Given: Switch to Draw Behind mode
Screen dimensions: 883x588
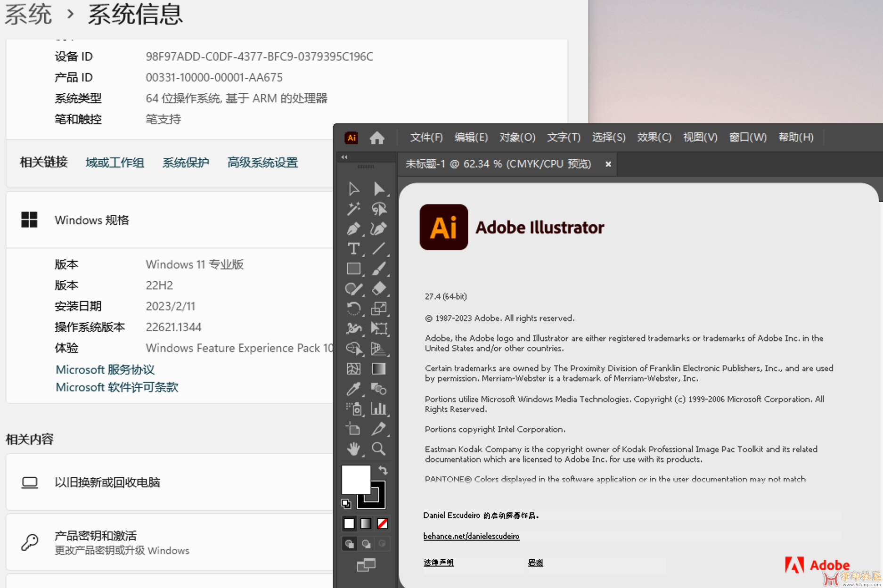Looking at the screenshot, I should tap(366, 544).
